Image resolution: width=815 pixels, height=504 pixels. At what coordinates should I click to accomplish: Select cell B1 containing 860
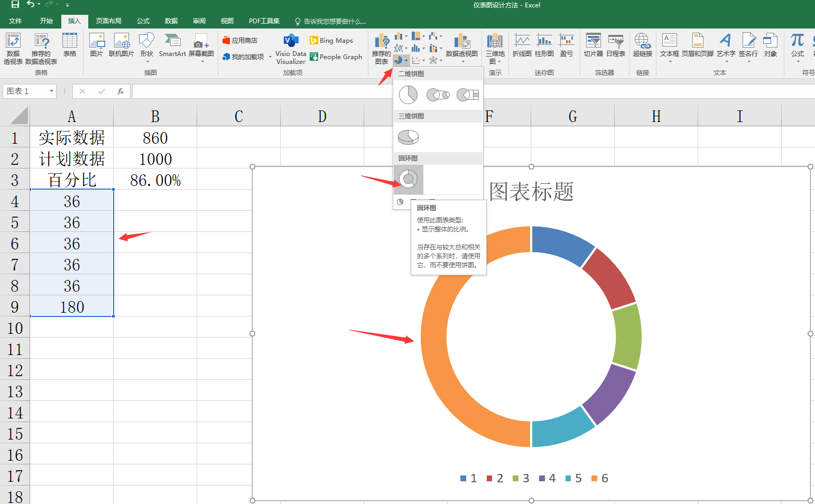(155, 137)
